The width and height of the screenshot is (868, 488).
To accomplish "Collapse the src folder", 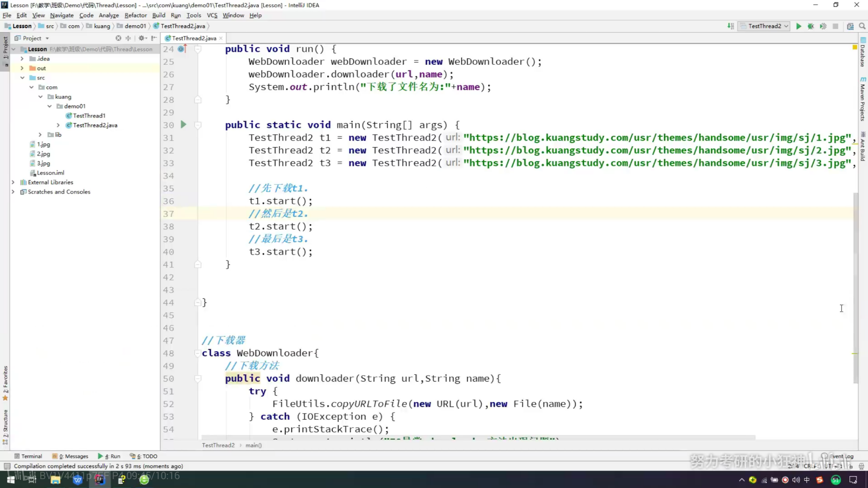I will [22, 78].
